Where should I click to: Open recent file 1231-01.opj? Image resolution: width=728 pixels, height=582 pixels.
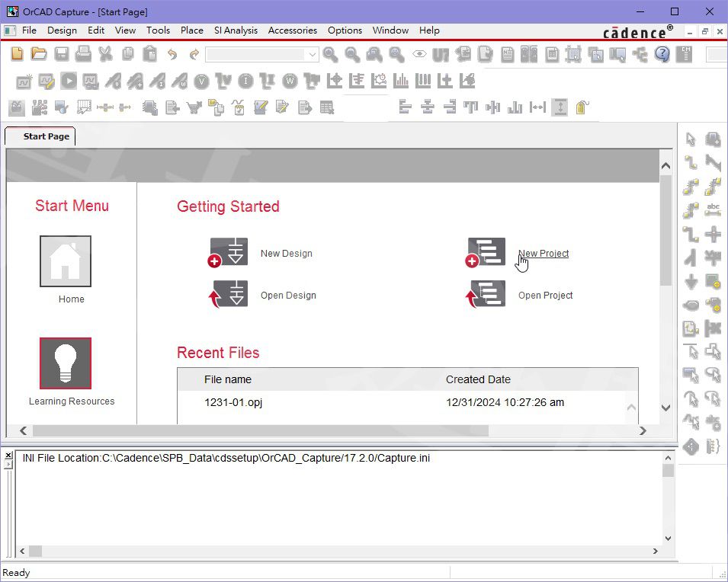click(233, 402)
